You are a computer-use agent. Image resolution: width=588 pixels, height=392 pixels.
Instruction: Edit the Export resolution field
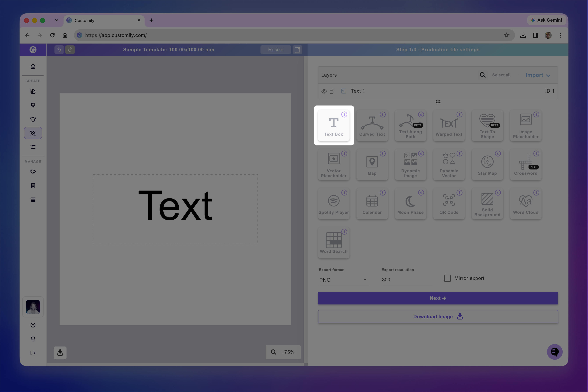406,280
